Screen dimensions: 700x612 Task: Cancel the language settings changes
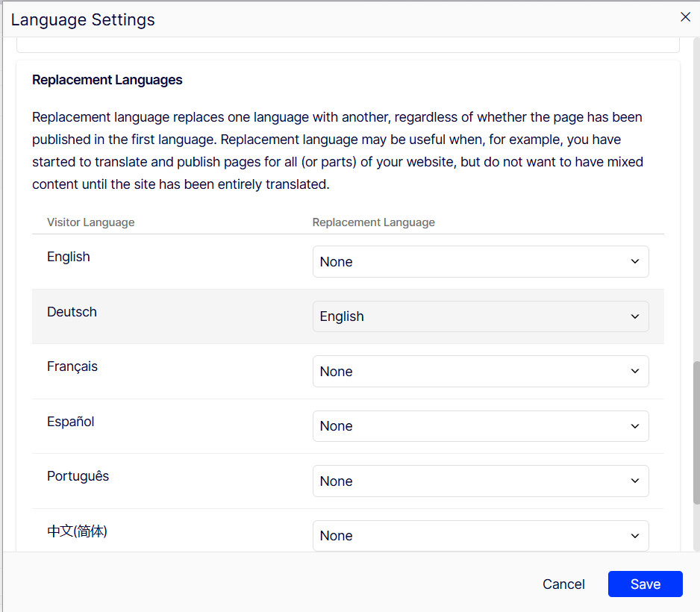pos(563,584)
